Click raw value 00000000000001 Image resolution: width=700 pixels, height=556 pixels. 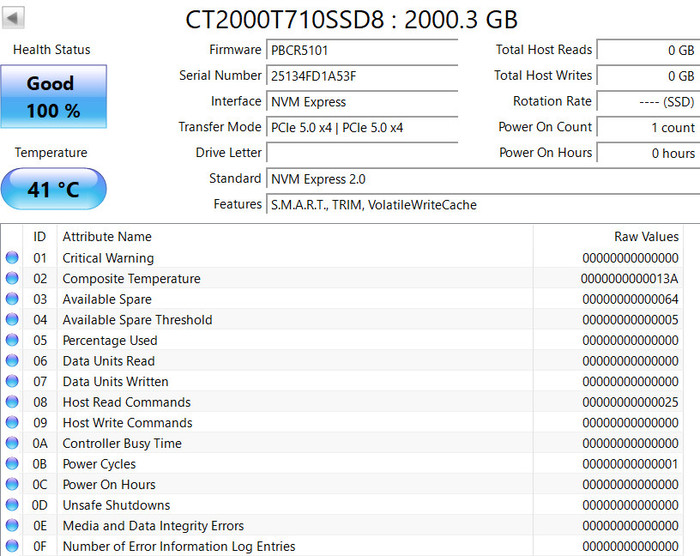point(630,464)
